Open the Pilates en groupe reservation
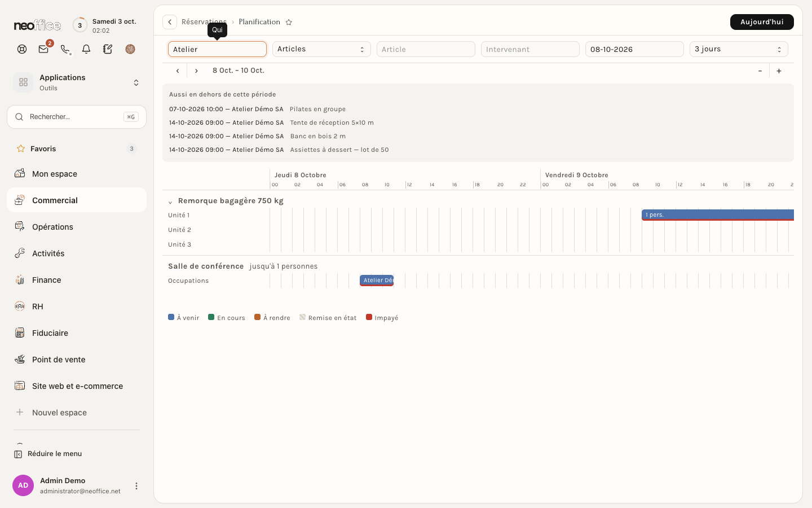Image resolution: width=812 pixels, height=508 pixels. 317,109
